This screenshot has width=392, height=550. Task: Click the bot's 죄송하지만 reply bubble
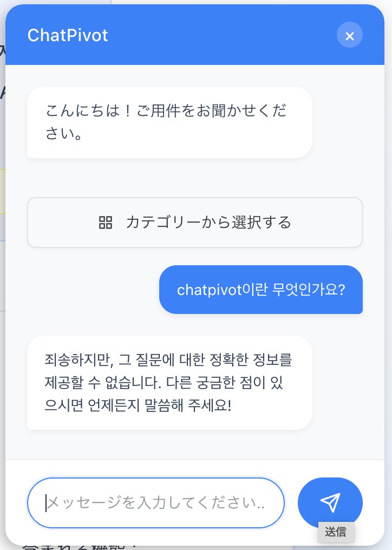tap(169, 383)
